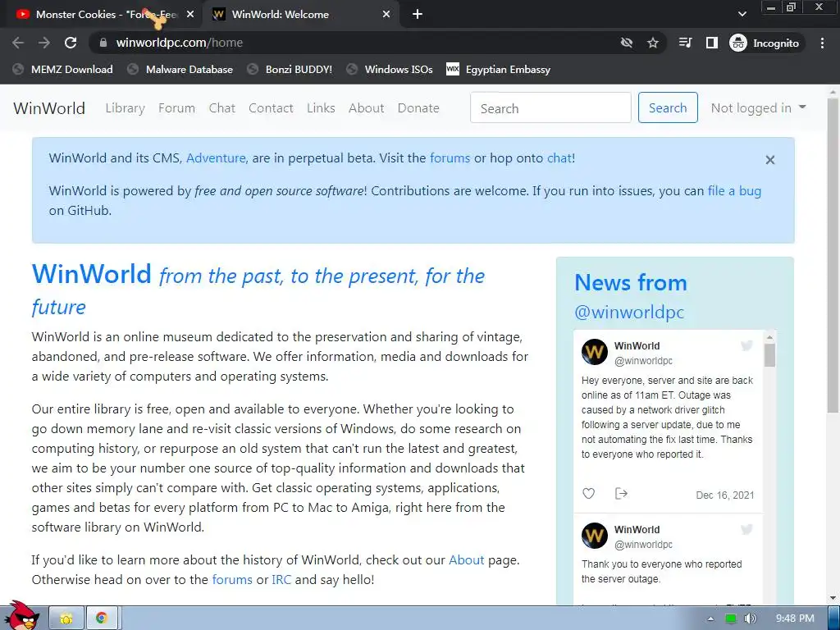Viewport: 840px width, 630px height.
Task: Click the WinWorld avatar on the first tweet
Action: click(595, 352)
